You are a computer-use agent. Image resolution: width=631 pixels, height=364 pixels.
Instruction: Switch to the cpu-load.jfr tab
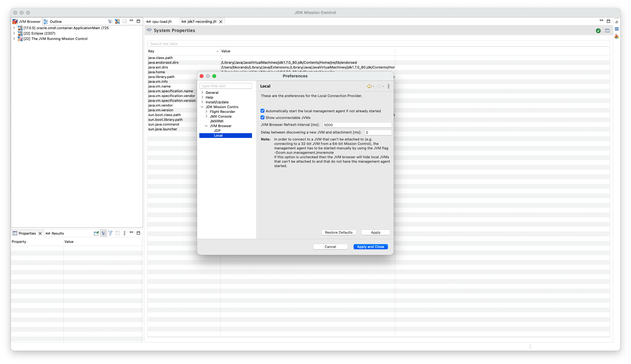162,22
